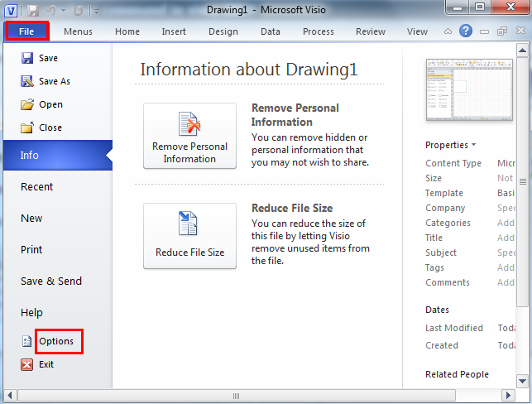Maximize the Microsoft Visio window
The width and height of the screenshot is (532, 404).
479,7
